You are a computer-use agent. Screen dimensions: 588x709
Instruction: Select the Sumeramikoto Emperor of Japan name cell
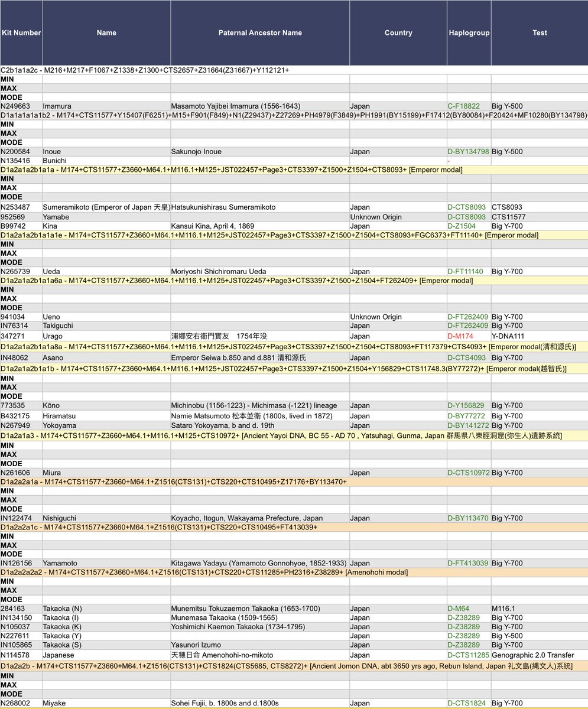point(106,207)
